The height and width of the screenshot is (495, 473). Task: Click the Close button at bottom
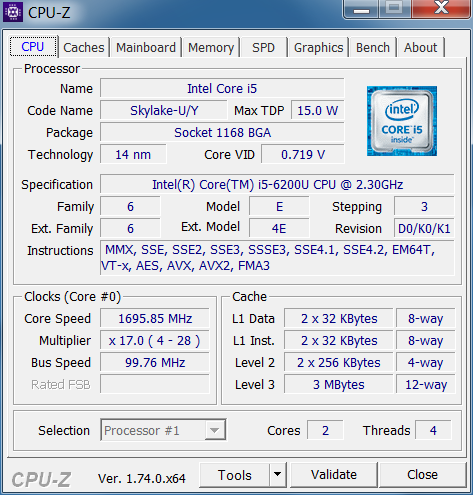(x=422, y=475)
